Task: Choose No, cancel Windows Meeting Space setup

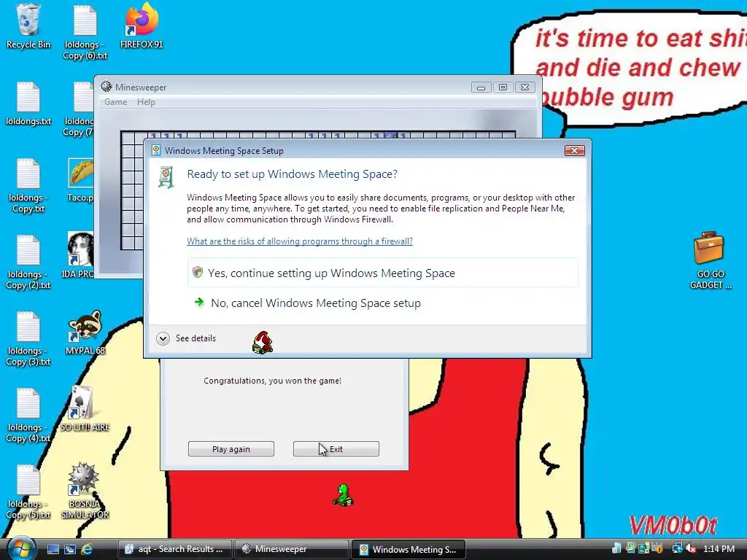Action: point(383,303)
